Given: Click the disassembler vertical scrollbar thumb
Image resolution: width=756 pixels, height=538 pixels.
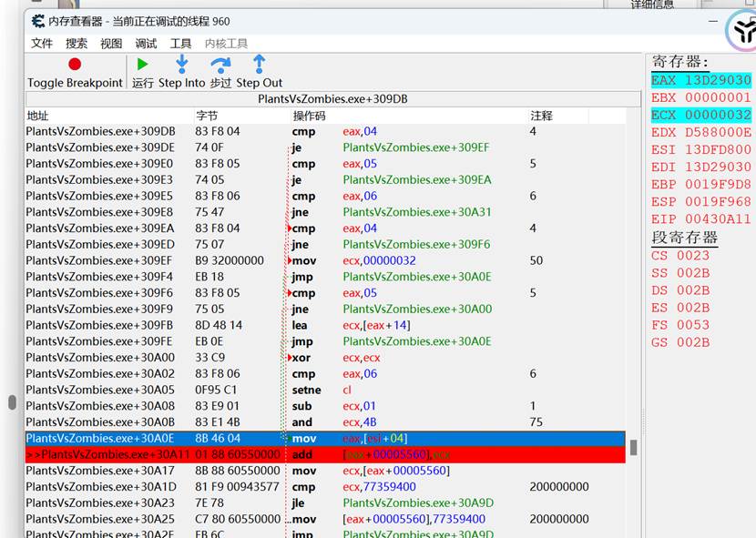Looking at the screenshot, I should pos(634,448).
